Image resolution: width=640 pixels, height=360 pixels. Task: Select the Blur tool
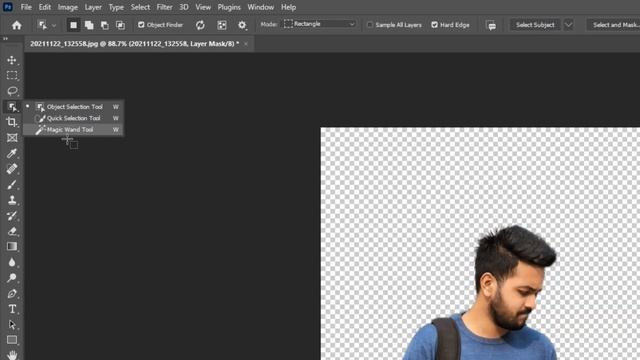[12, 262]
